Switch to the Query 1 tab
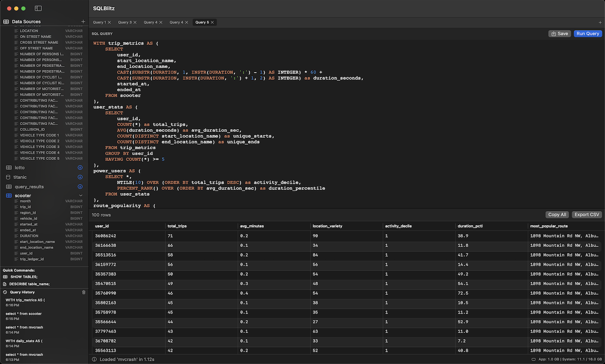605x364 pixels. pos(99,22)
